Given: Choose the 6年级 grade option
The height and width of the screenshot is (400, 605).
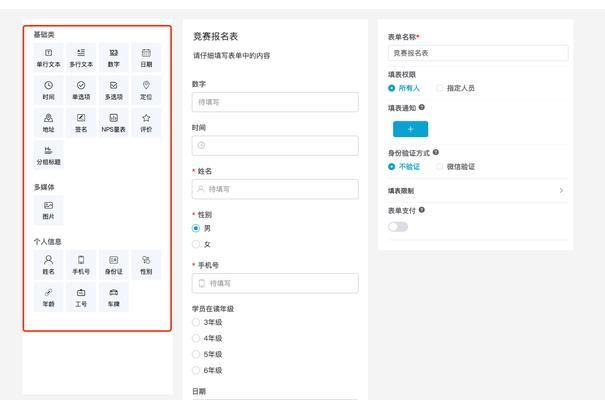Looking at the screenshot, I should [x=196, y=370].
